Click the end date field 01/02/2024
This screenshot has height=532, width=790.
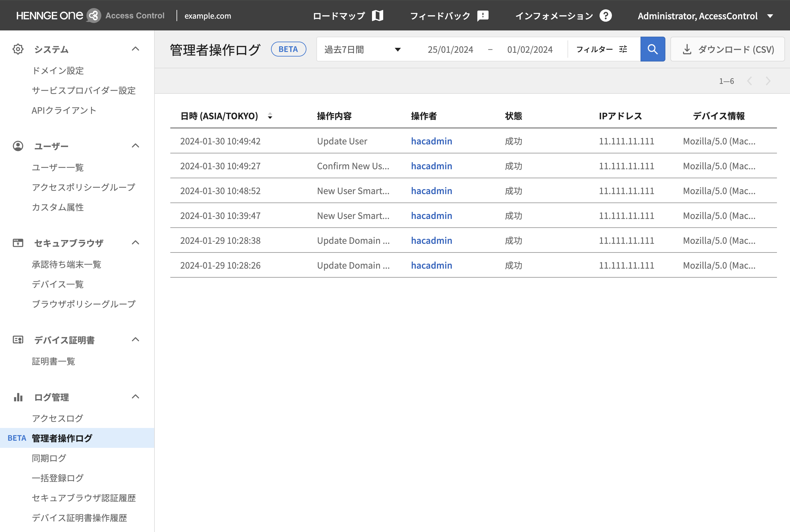[530, 50]
